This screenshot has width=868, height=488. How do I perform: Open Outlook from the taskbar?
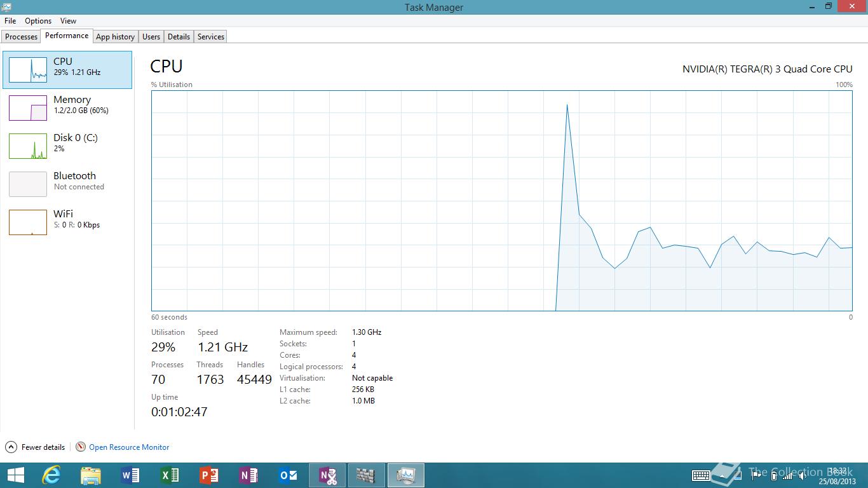point(288,475)
